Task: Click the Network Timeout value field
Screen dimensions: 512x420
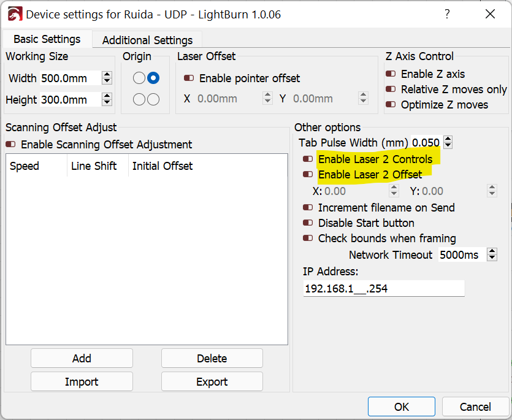Action: [x=462, y=254]
